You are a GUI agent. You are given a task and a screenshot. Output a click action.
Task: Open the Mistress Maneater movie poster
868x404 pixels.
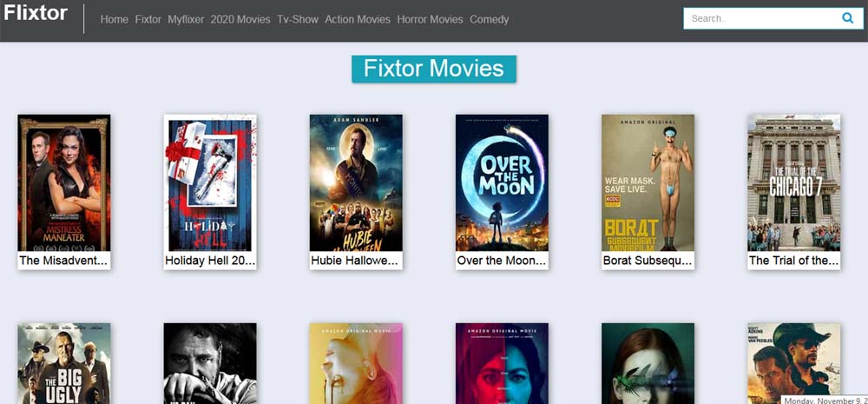(x=63, y=182)
